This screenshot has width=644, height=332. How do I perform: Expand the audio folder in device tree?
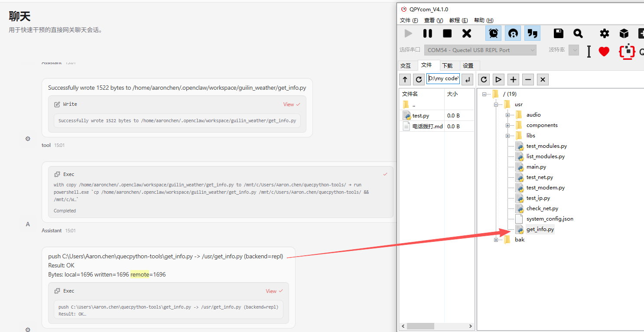pyautogui.click(x=507, y=115)
